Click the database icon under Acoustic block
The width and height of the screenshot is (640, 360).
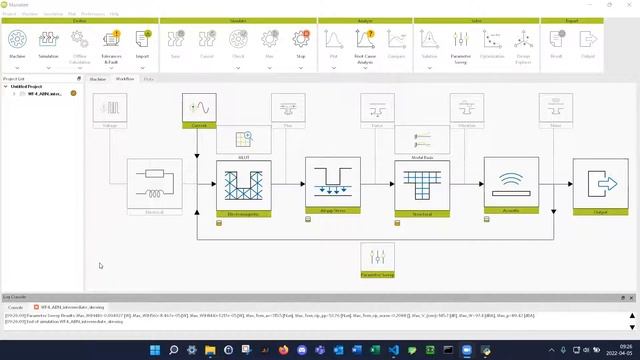487,220
